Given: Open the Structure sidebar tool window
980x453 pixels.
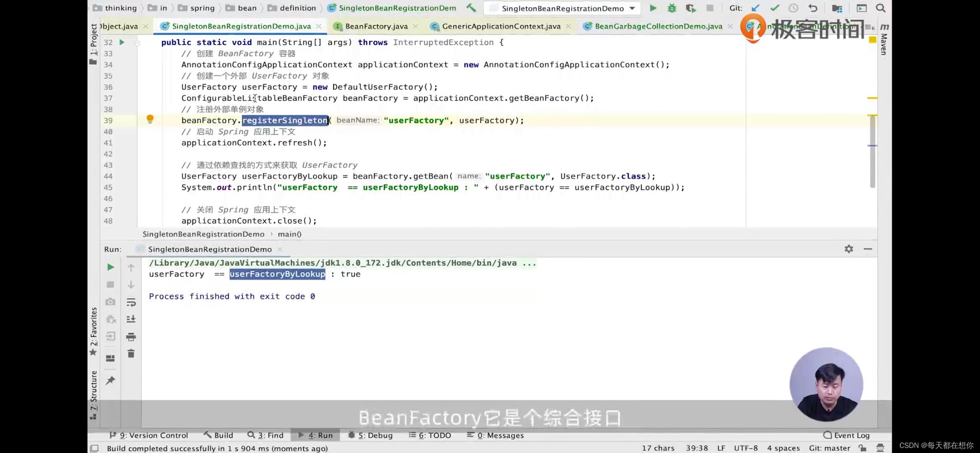Looking at the screenshot, I should pyautogui.click(x=93, y=395).
